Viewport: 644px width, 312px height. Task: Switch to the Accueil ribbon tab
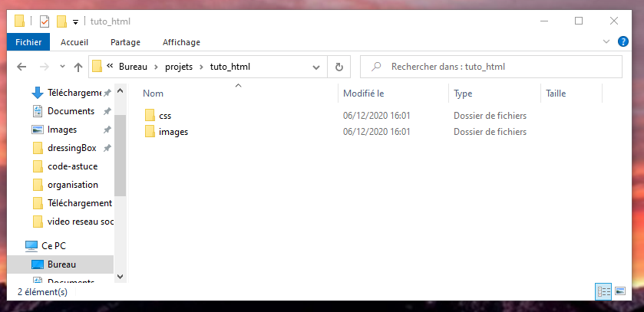pos(74,42)
